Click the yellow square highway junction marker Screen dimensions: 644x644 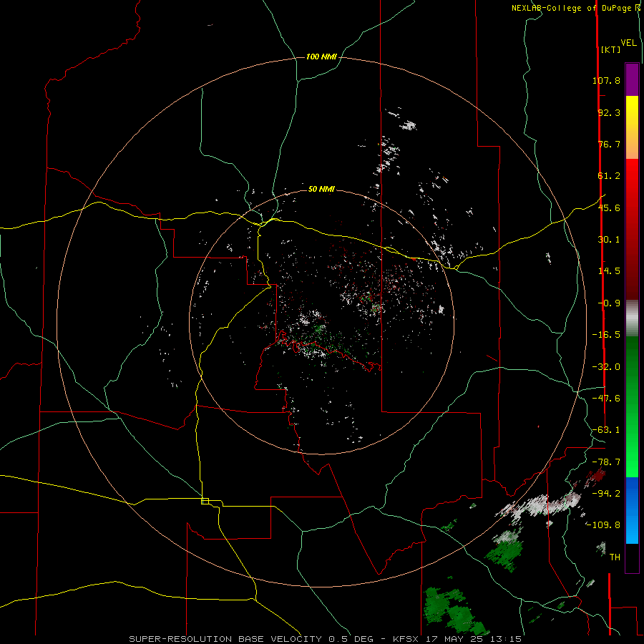point(205,501)
